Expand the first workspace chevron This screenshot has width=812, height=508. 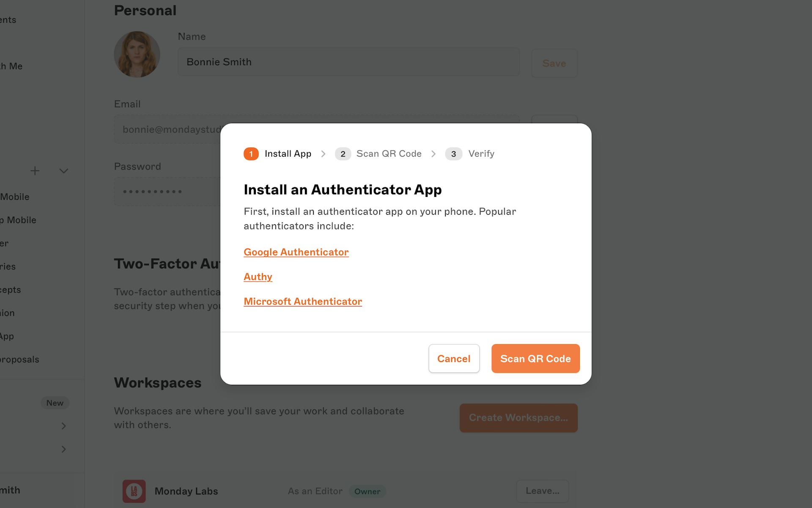(64, 426)
